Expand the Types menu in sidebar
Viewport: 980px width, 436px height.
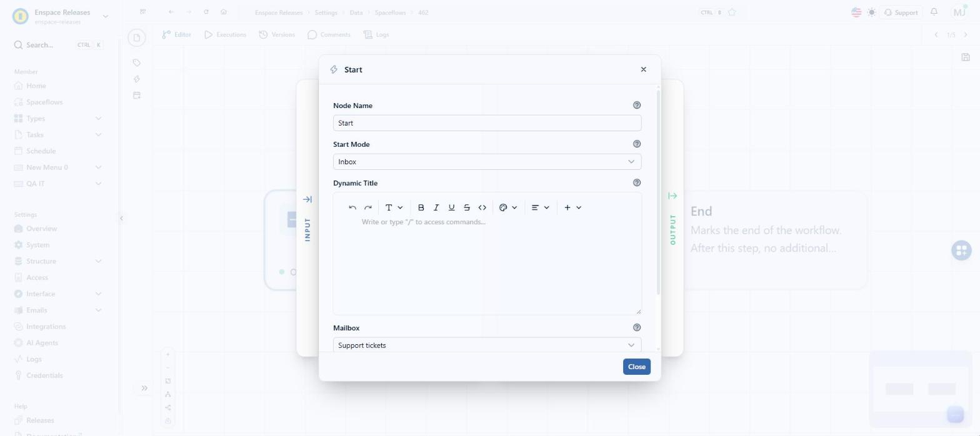click(x=58, y=118)
